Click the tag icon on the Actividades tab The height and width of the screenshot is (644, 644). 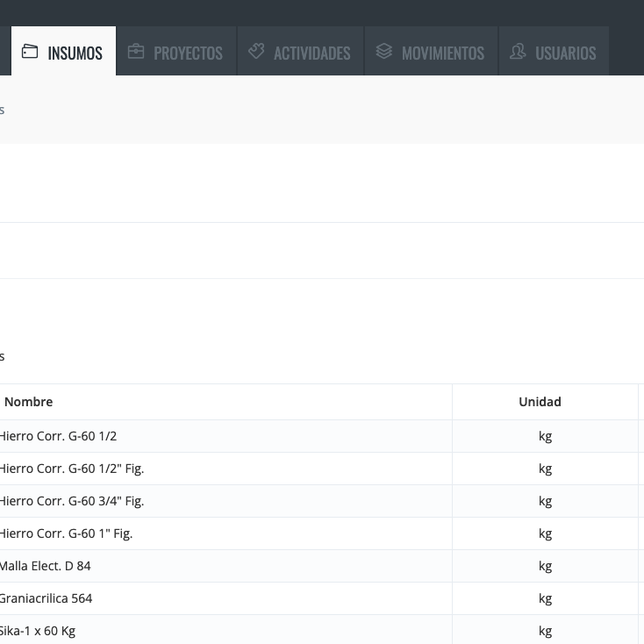pos(256,52)
